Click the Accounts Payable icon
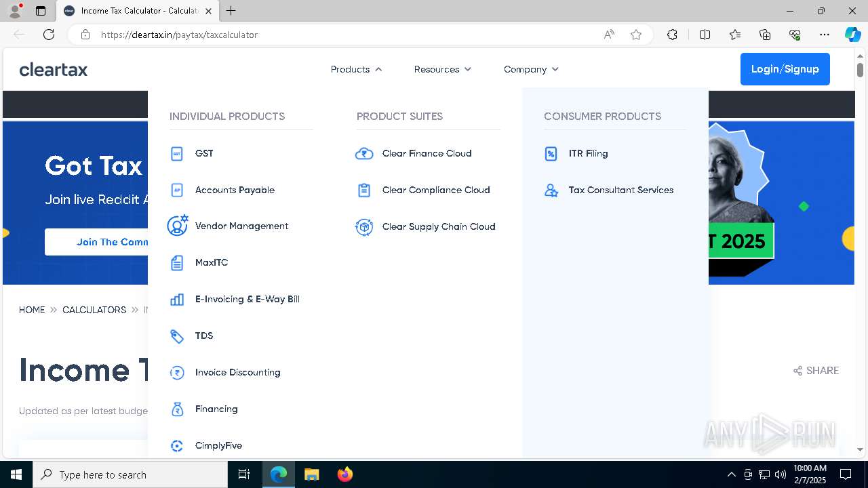This screenshot has width=868, height=488. (x=177, y=190)
